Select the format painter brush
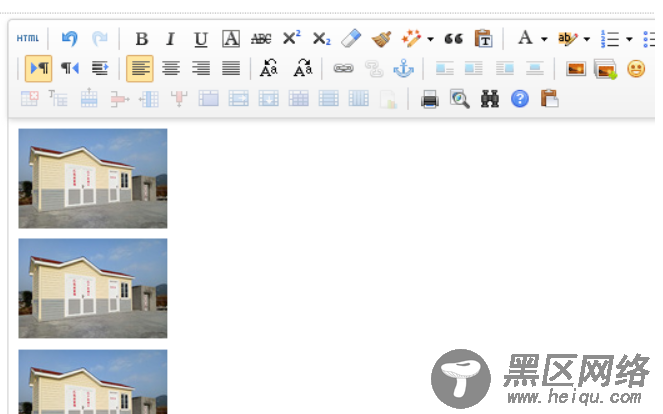This screenshot has width=663, height=414. click(x=381, y=39)
